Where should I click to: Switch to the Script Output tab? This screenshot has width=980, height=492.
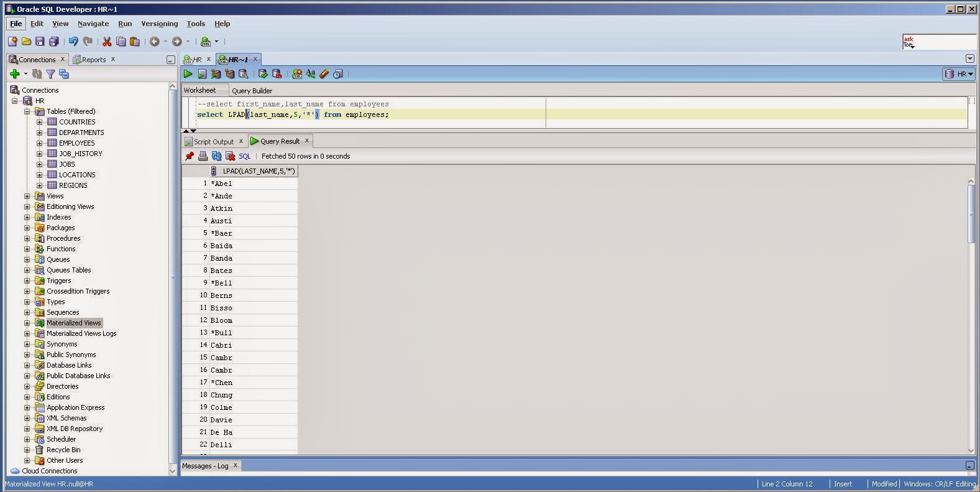pyautogui.click(x=214, y=142)
